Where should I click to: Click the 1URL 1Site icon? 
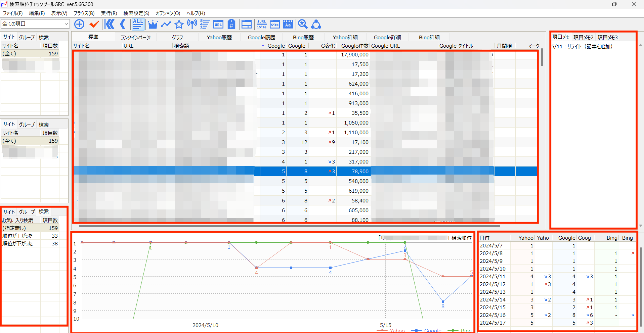tap(261, 24)
